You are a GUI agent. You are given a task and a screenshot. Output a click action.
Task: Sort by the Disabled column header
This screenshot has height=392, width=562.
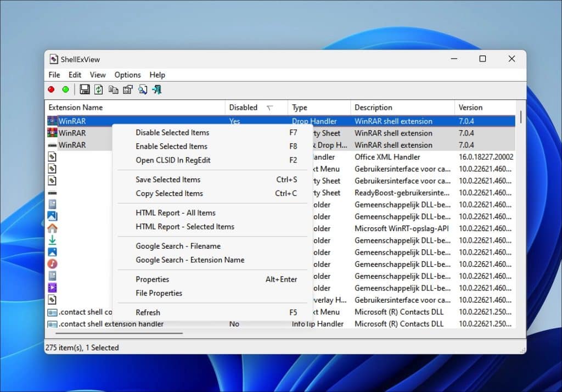256,108
